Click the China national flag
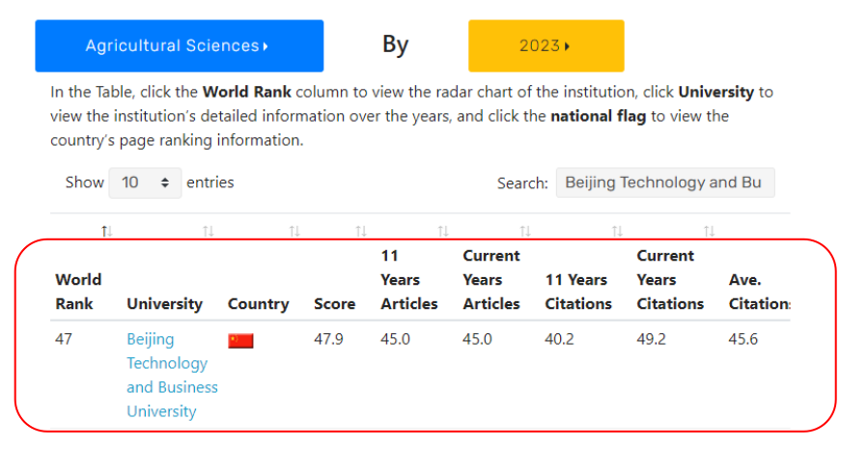Screen dimensions: 868x449 [240, 341]
